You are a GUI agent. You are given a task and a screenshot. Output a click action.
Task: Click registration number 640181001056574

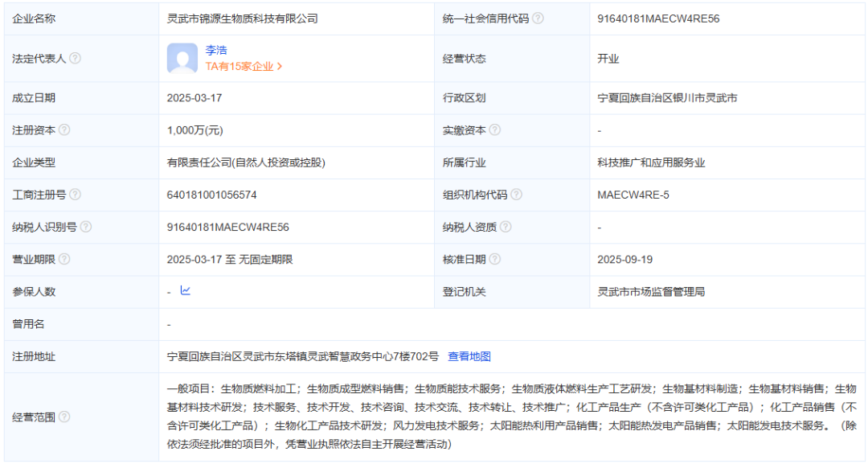[212, 195]
